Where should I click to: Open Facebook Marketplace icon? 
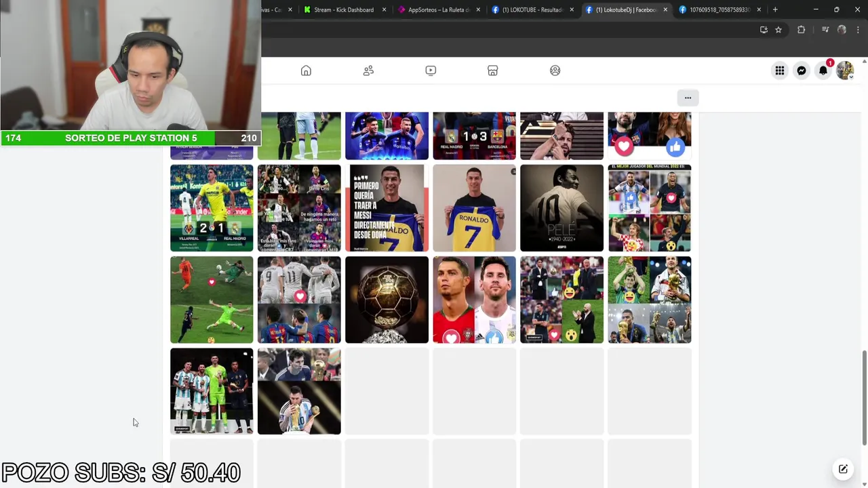(x=493, y=70)
